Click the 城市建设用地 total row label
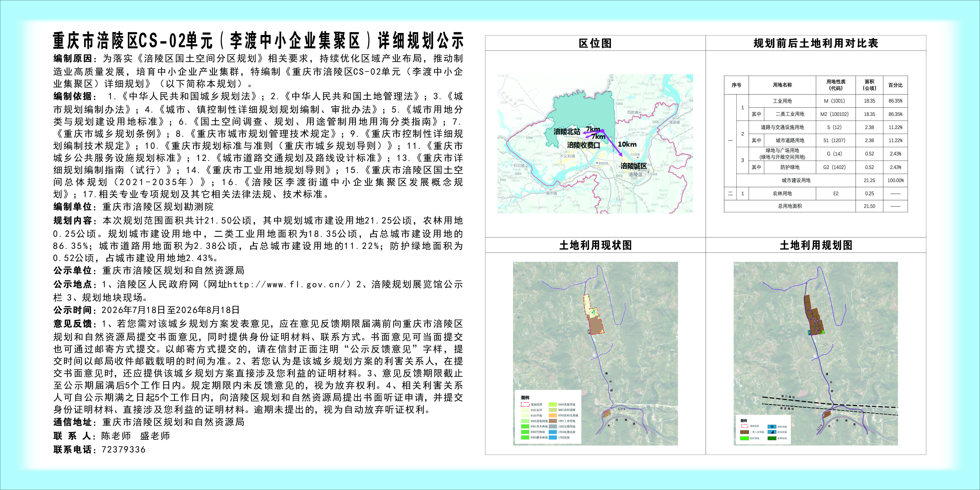 (796, 180)
